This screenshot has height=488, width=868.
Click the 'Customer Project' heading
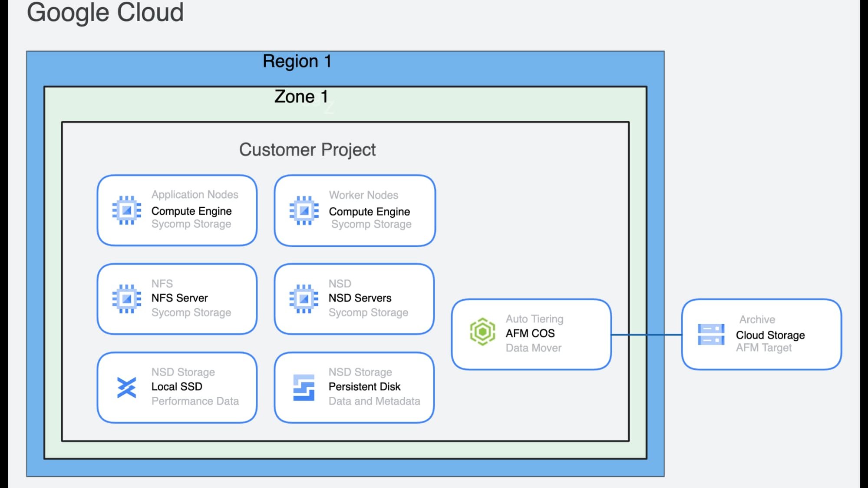307,150
